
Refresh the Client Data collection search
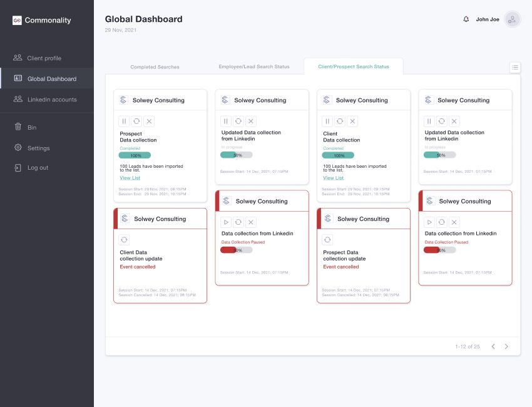pyautogui.click(x=340, y=121)
